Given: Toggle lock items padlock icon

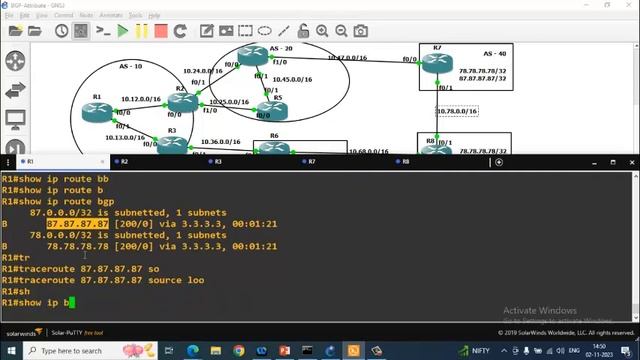Looking at the screenshot, I should pyautogui.click(x=303, y=31).
